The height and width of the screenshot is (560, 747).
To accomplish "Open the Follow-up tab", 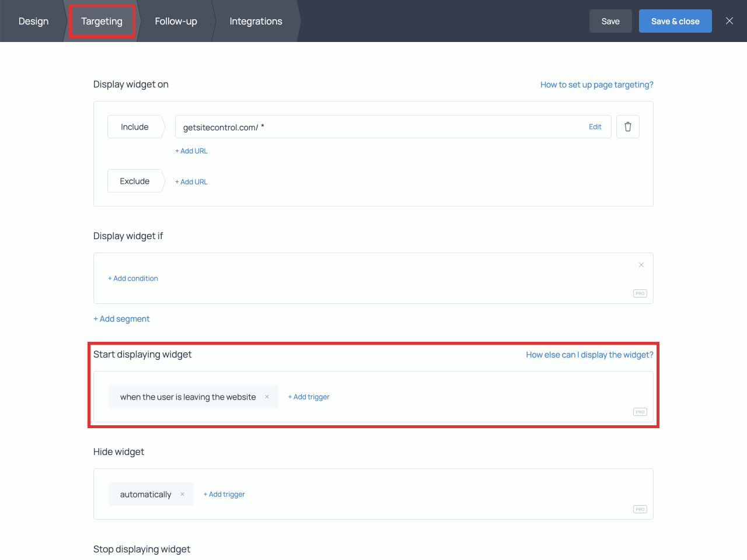I will click(176, 21).
